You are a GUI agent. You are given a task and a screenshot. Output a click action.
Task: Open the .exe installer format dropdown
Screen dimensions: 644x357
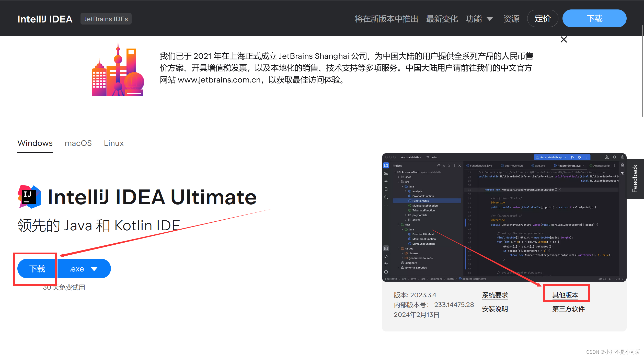84,269
